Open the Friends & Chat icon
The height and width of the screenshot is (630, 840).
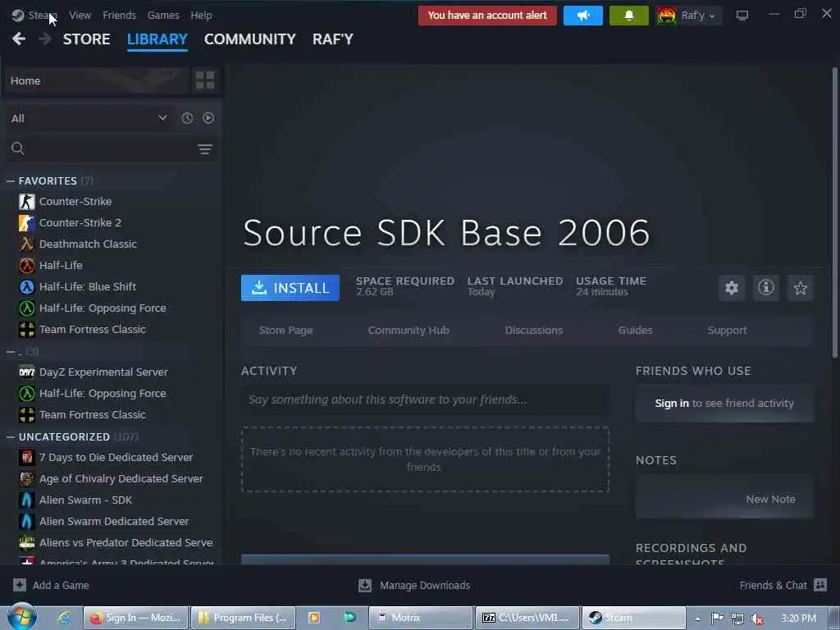pyautogui.click(x=820, y=585)
